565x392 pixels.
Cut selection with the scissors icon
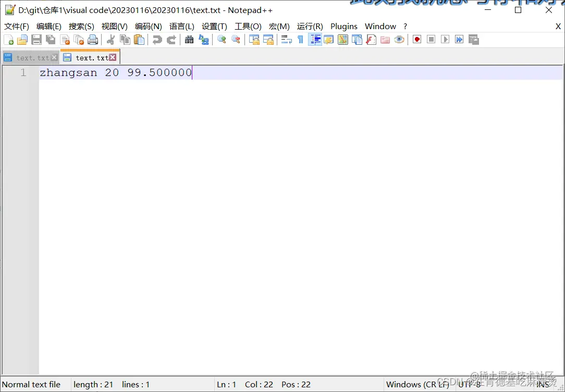pyautogui.click(x=110, y=40)
